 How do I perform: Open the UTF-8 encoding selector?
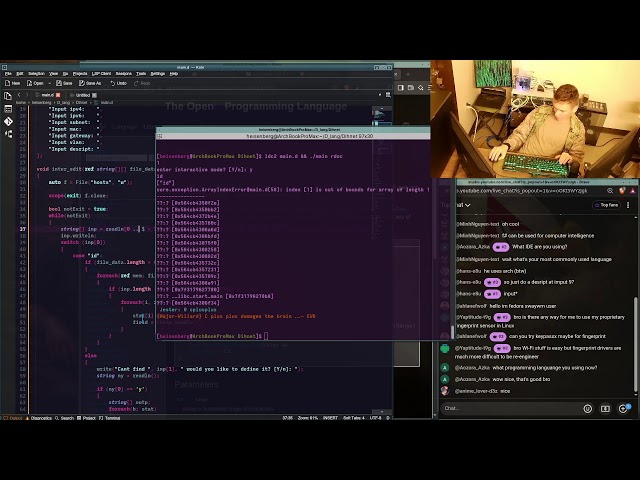[375, 418]
